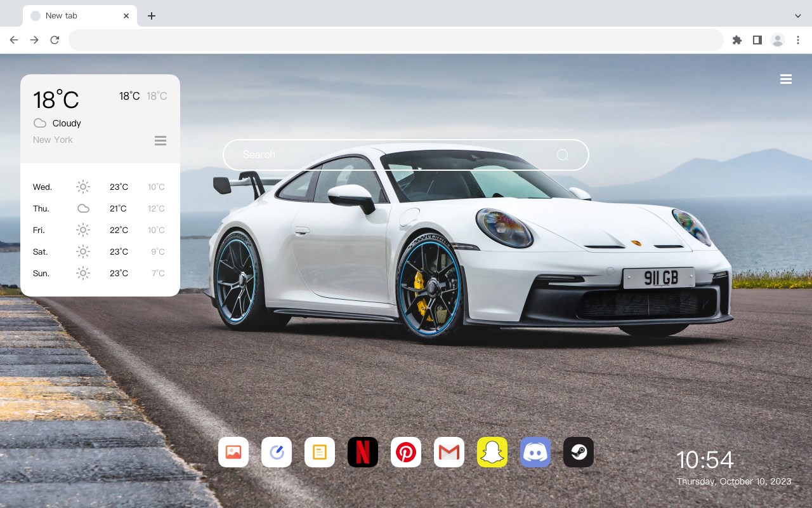Viewport: 812px width, 508px height.
Task: Select the Sun. forecast row label
Action: pyautogui.click(x=41, y=273)
